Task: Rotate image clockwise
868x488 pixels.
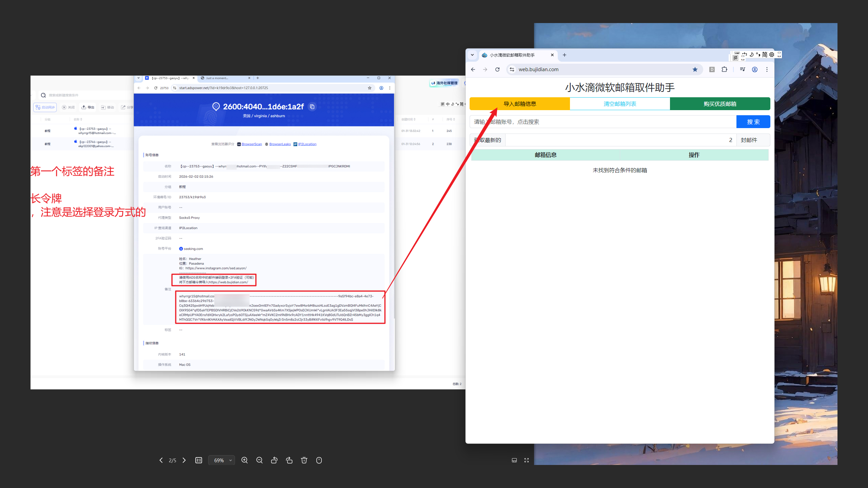Action: coord(289,460)
